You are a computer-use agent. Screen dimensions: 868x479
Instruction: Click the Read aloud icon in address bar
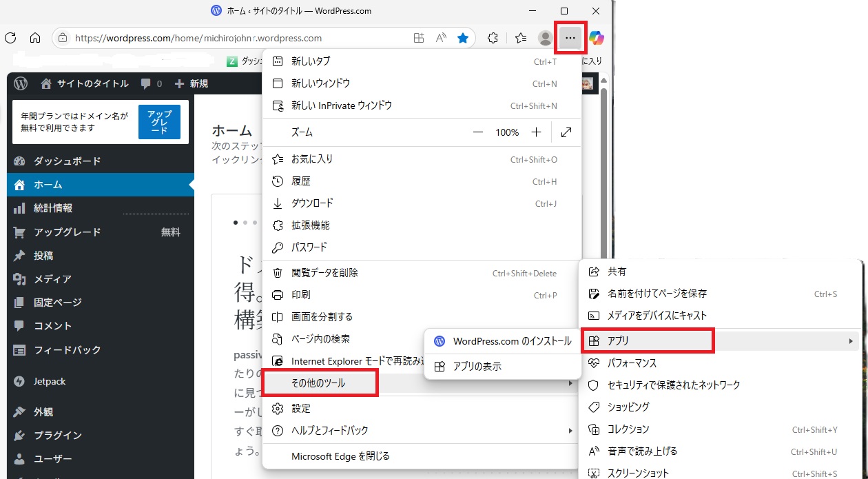coord(442,38)
